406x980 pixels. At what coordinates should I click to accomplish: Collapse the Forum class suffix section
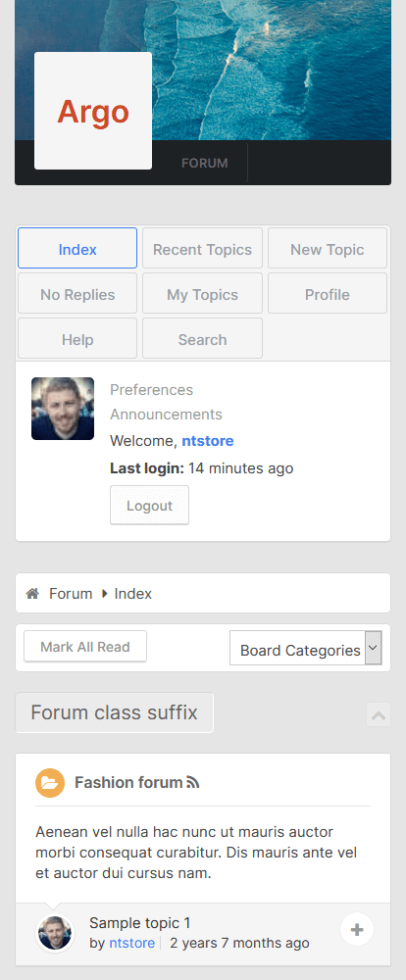379,714
